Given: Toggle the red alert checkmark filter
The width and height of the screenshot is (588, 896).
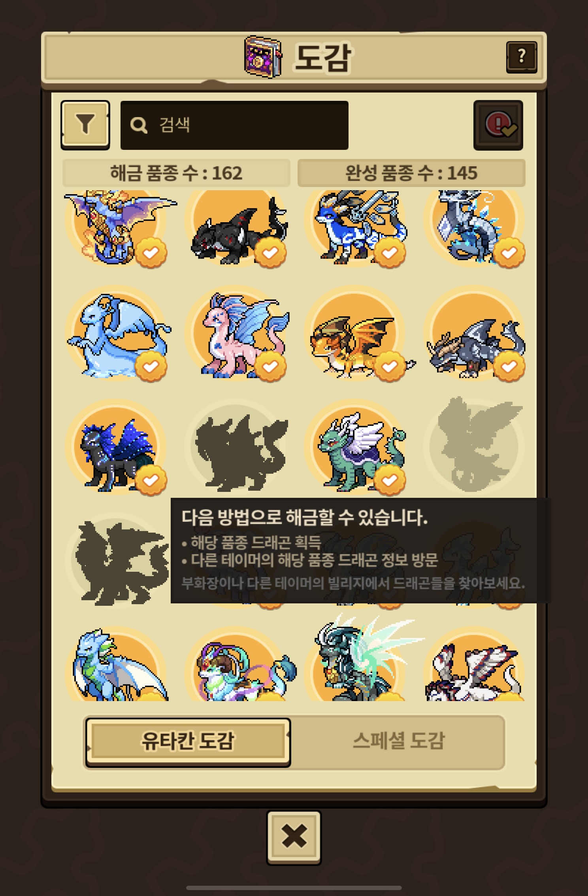Looking at the screenshot, I should [x=498, y=125].
